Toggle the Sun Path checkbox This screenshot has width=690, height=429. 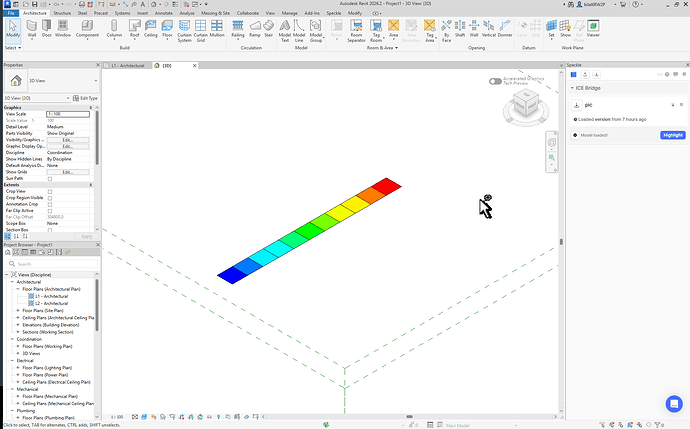50,179
